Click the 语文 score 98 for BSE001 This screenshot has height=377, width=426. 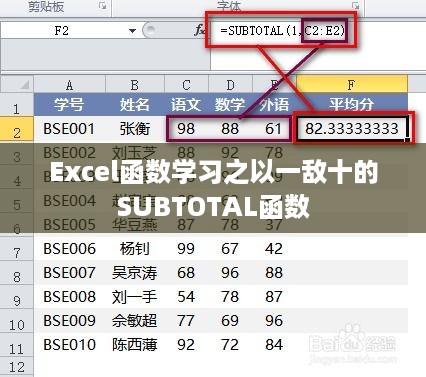coord(186,129)
